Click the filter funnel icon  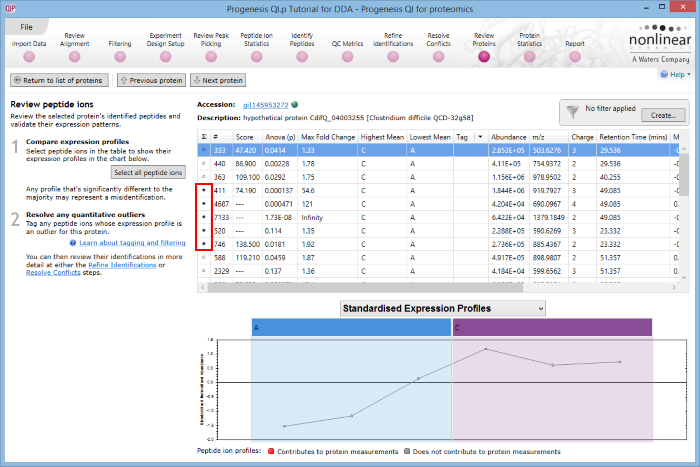coord(572,112)
